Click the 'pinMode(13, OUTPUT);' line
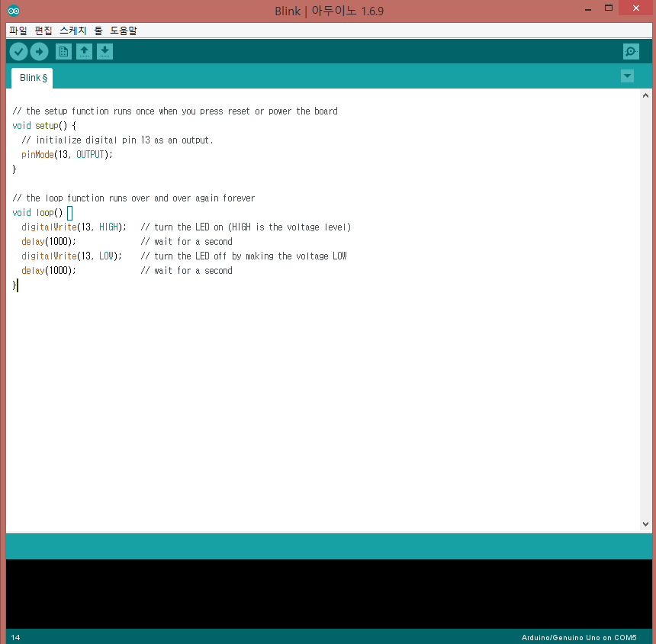This screenshot has height=644, width=656. 67,154
